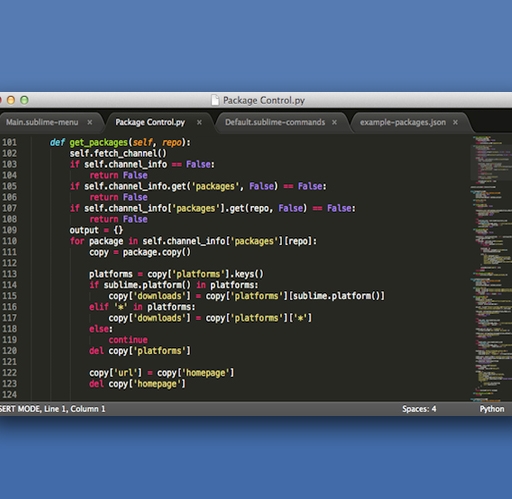Click 'del copy['platforms']' on line 120
This screenshot has width=512, height=499.
(140, 351)
